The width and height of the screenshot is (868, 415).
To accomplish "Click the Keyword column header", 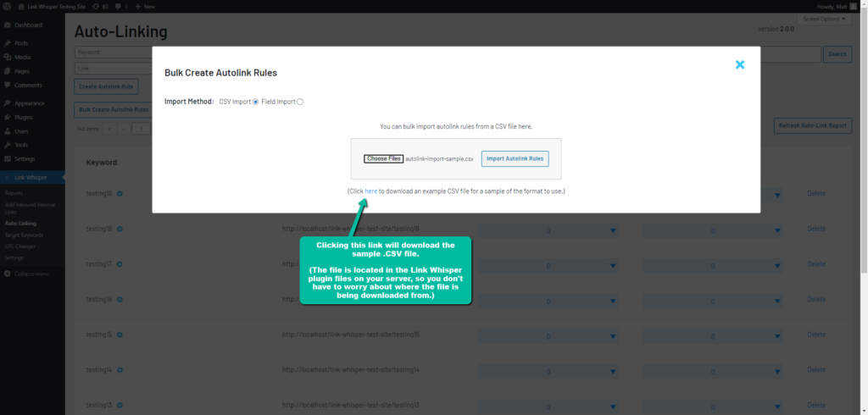I will 102,163.
